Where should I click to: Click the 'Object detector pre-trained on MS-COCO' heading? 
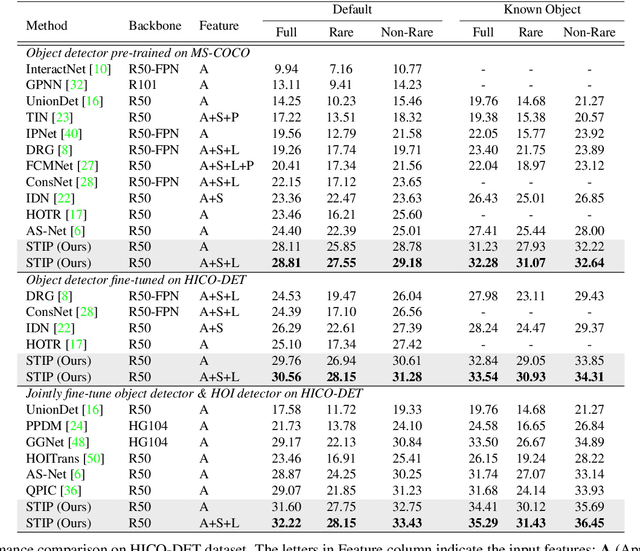138,51
